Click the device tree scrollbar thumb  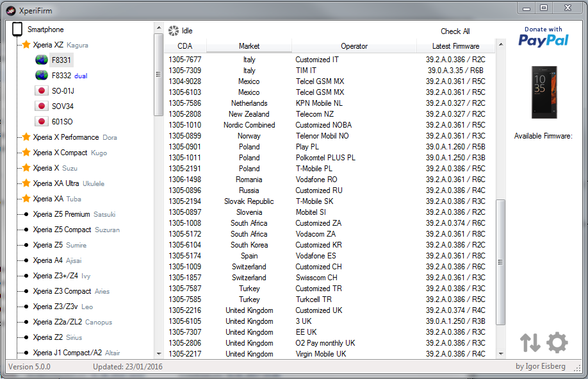159,74
